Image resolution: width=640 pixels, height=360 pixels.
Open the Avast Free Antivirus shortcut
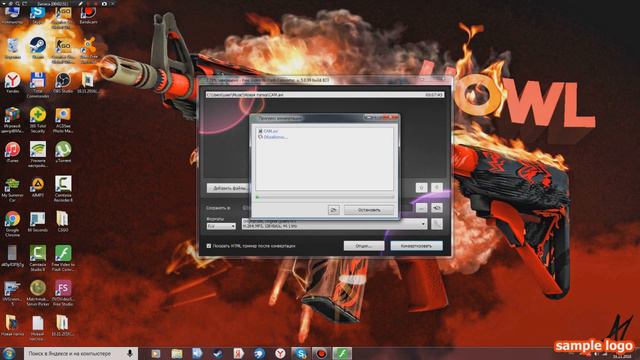click(88, 50)
